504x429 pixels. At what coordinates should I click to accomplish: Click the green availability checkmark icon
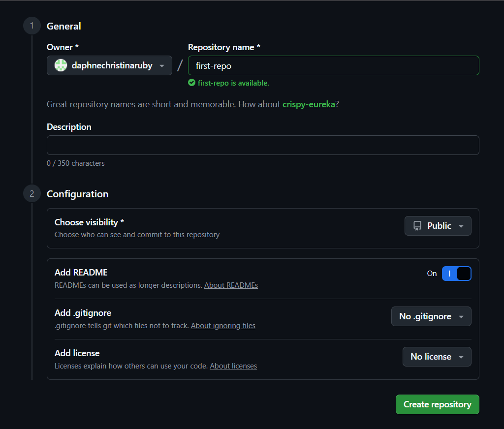192,83
